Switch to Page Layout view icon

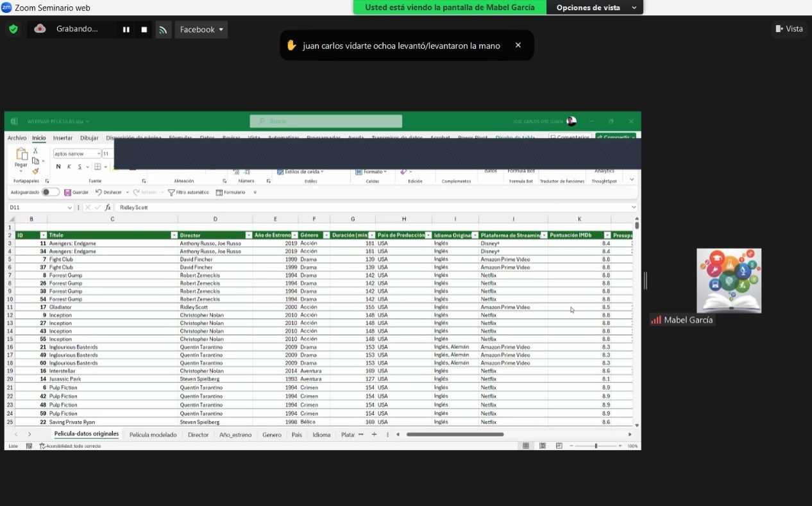pos(543,446)
